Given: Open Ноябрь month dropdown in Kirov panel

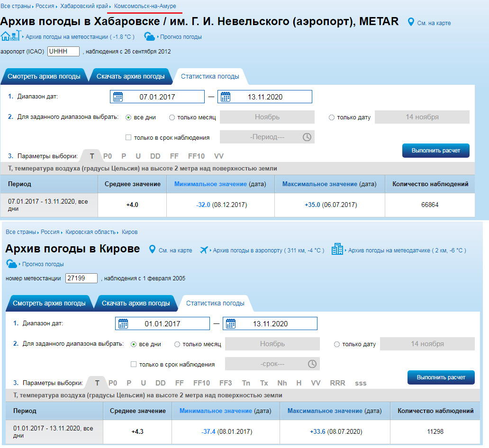Looking at the screenshot, I should tap(272, 344).
